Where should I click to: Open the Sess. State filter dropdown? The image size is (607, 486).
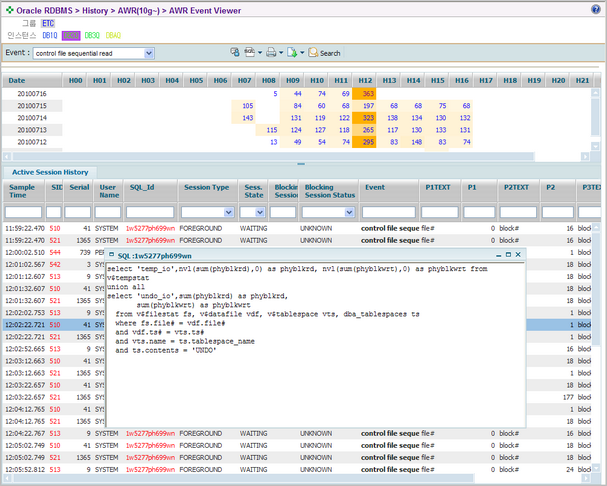point(260,212)
